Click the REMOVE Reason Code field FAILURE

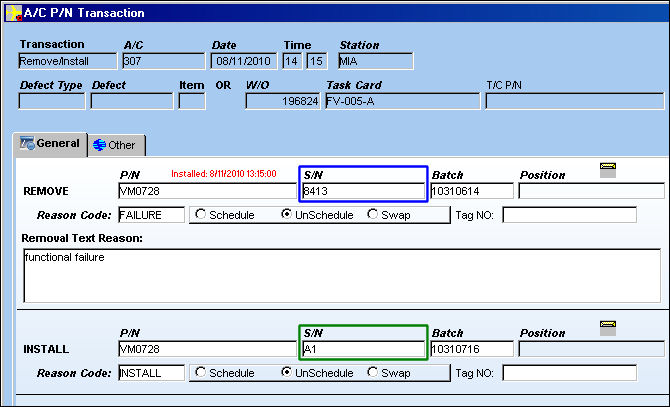pos(151,215)
